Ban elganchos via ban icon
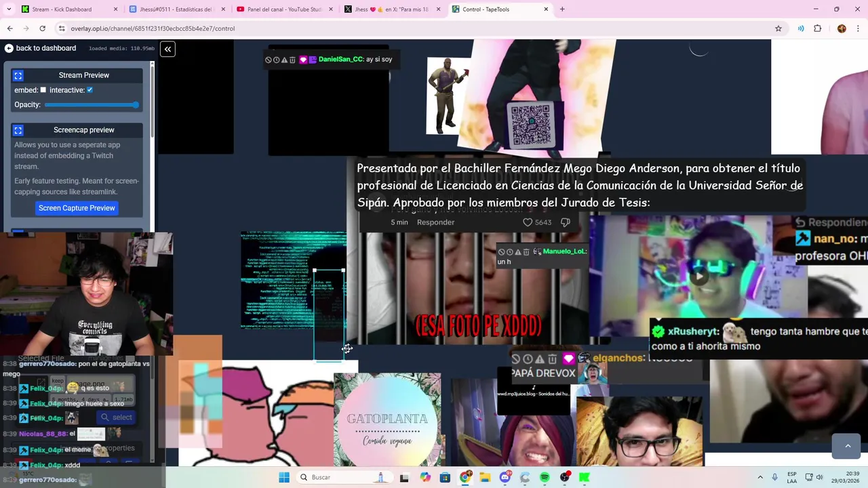This screenshot has height=488, width=868. 516,359
